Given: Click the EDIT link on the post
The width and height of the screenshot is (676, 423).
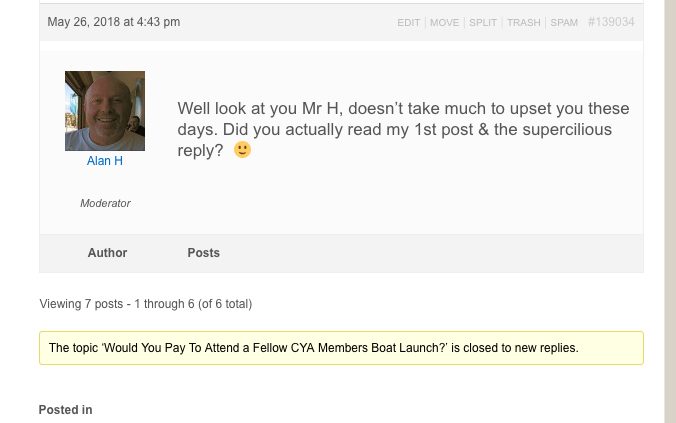Looking at the screenshot, I should [x=408, y=22].
